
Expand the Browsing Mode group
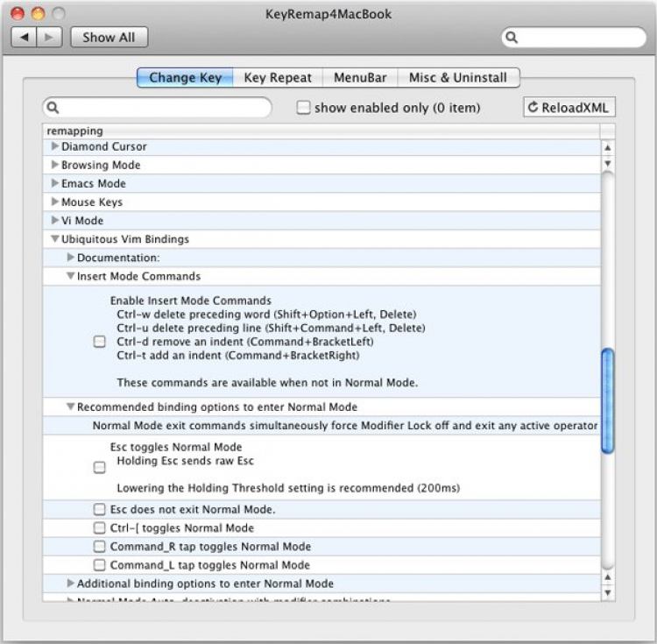[54, 165]
